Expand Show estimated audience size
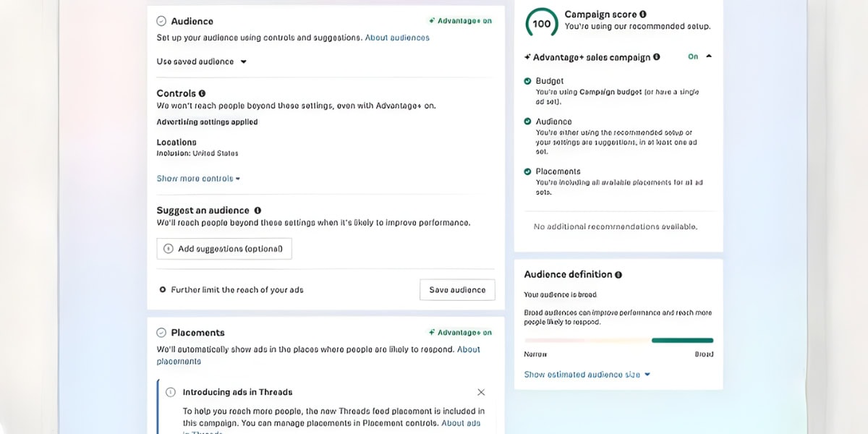The image size is (868, 434). (587, 375)
